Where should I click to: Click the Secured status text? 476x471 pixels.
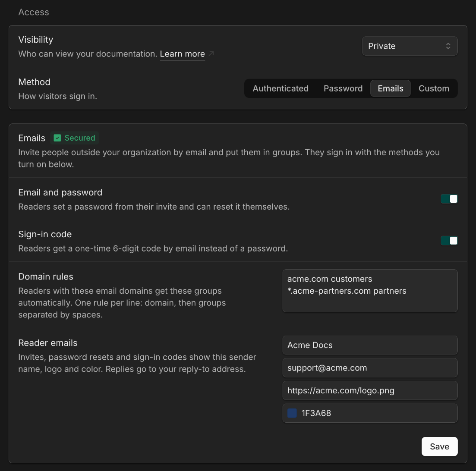point(80,138)
